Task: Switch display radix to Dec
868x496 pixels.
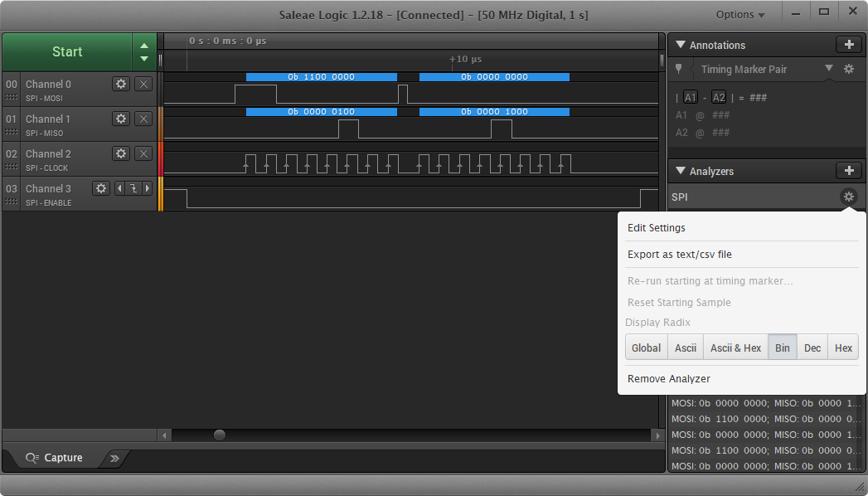Action: point(812,348)
